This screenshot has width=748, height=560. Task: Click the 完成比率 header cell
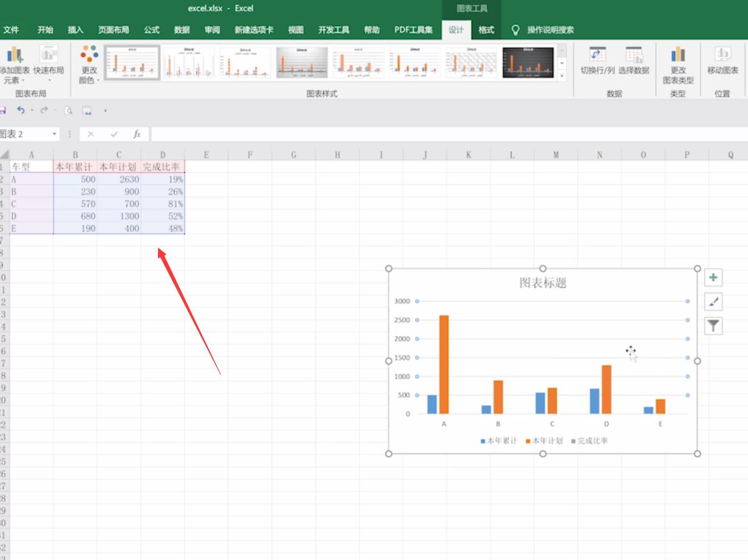[163, 167]
